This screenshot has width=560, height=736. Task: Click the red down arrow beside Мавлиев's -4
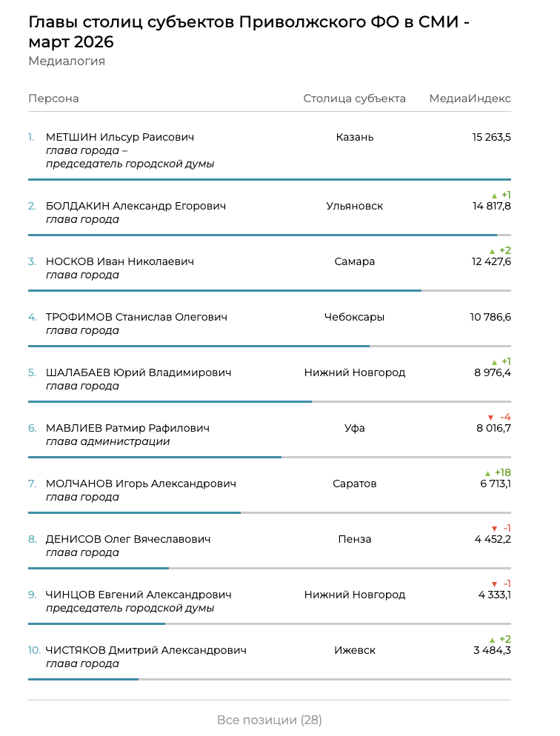click(x=490, y=418)
